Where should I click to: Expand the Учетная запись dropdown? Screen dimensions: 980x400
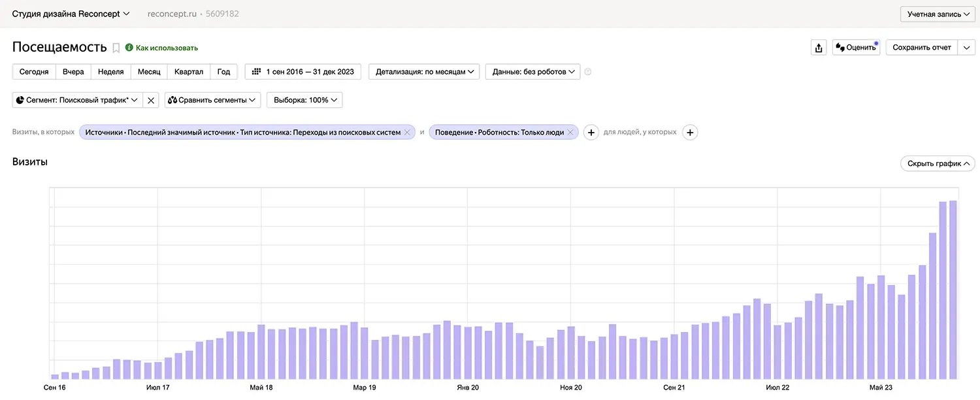pyautogui.click(x=937, y=13)
